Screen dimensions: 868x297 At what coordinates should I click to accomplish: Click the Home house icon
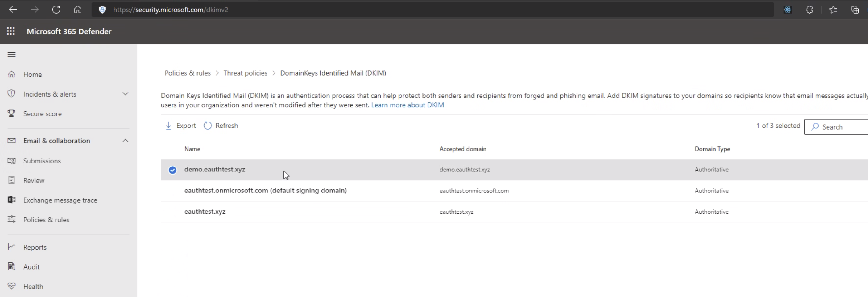pos(11,74)
